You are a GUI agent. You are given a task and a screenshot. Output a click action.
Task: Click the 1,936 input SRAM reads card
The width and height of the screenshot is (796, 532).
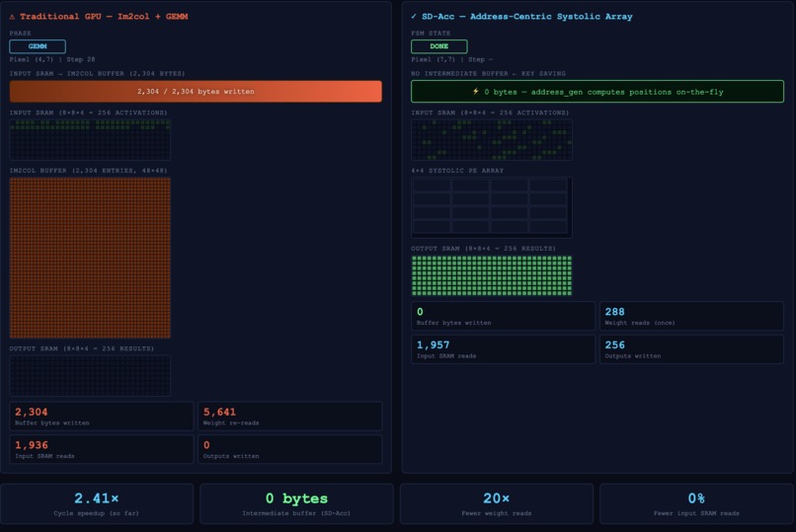pyautogui.click(x=102, y=449)
